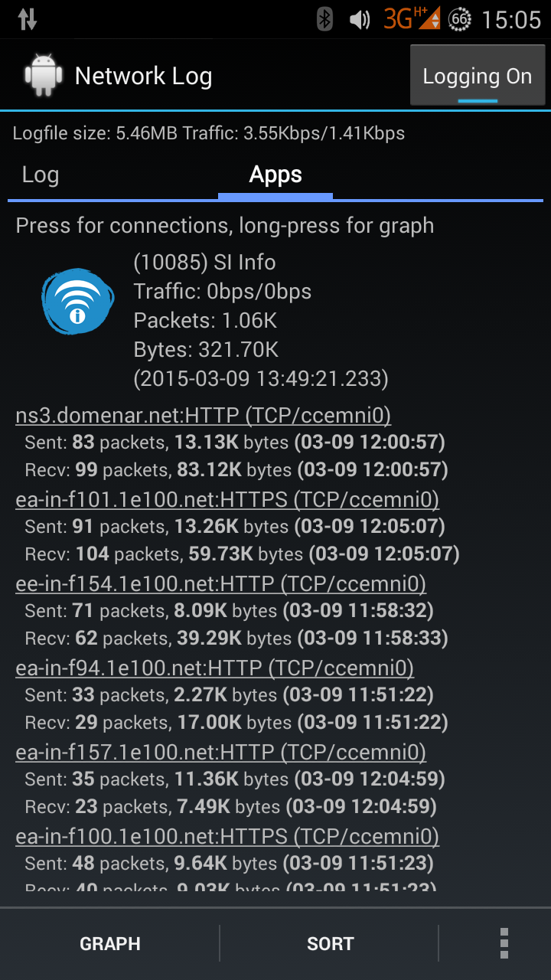Viewport: 551px width, 980px height.
Task: Tap the speaker volume icon in status bar
Action: coord(359,19)
